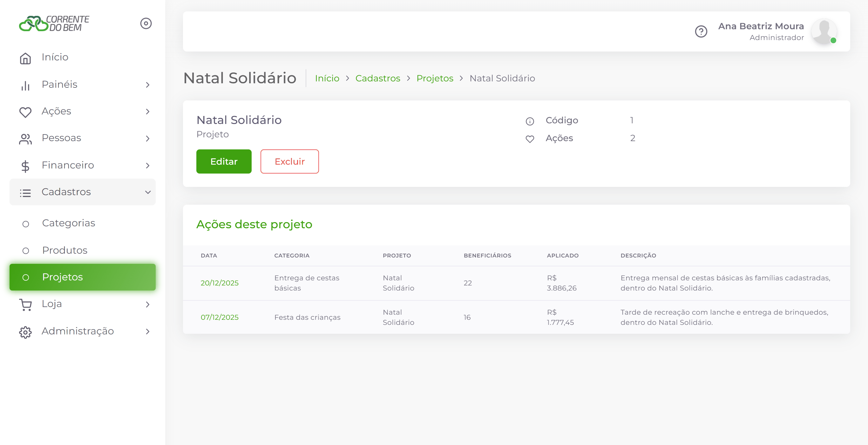Click the Administração gear icon
The height and width of the screenshot is (445, 868).
25,332
